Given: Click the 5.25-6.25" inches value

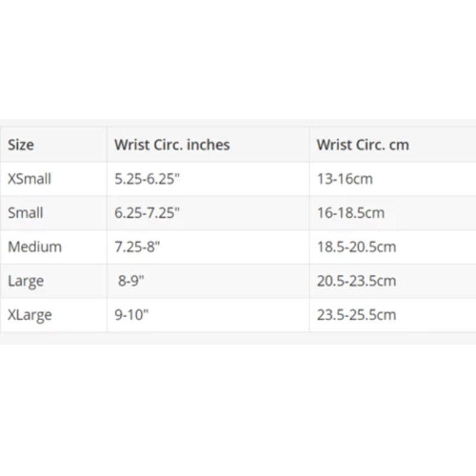Looking at the screenshot, I should [147, 178].
